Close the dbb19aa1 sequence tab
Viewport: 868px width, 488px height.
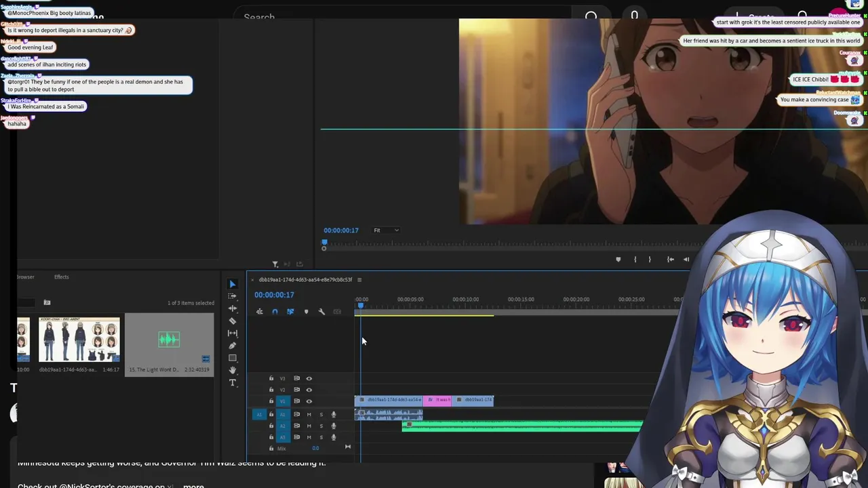252,280
